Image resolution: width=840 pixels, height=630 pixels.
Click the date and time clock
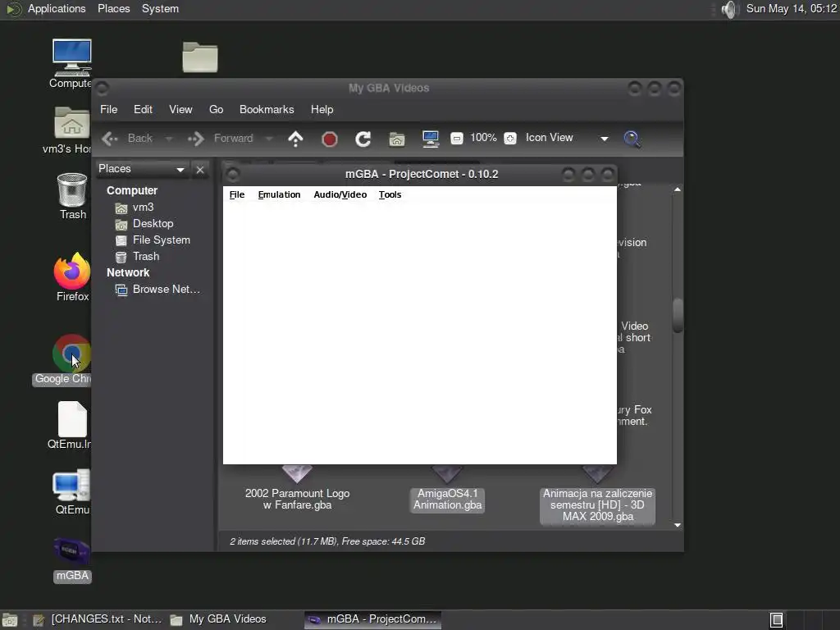click(792, 8)
